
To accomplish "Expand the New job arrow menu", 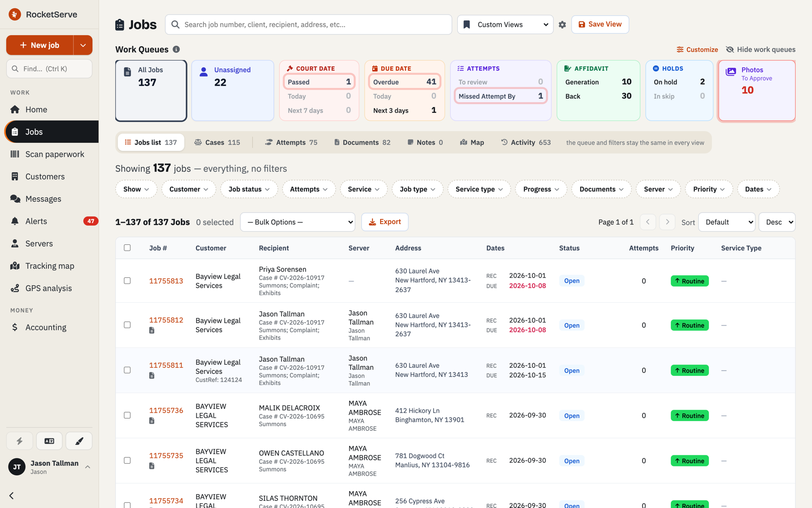I will tap(83, 45).
